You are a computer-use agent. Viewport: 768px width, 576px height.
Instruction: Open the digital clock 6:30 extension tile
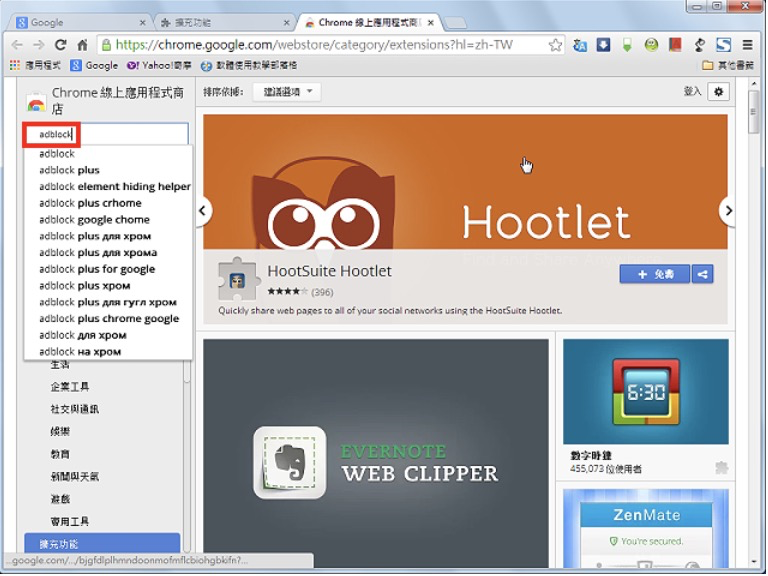pos(646,392)
